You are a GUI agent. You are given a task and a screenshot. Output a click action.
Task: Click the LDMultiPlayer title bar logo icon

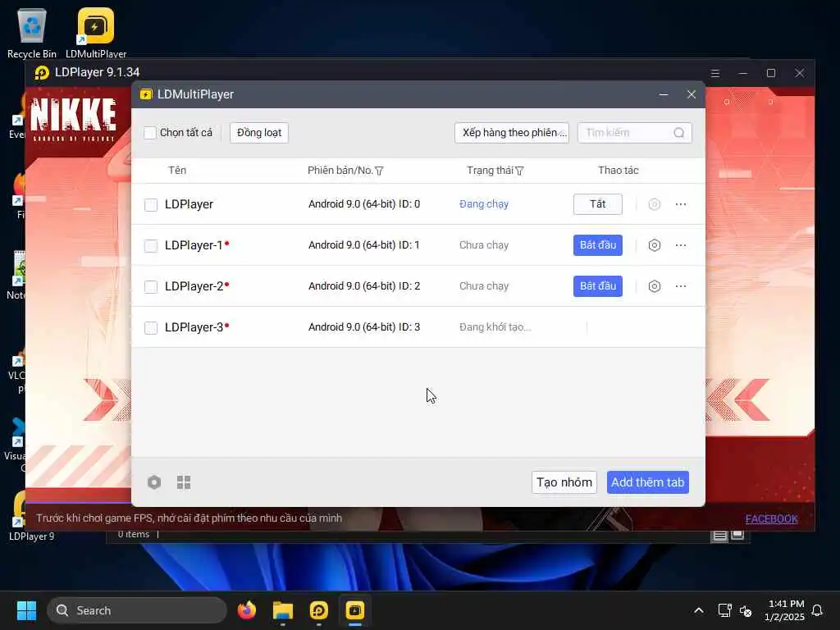click(x=146, y=94)
